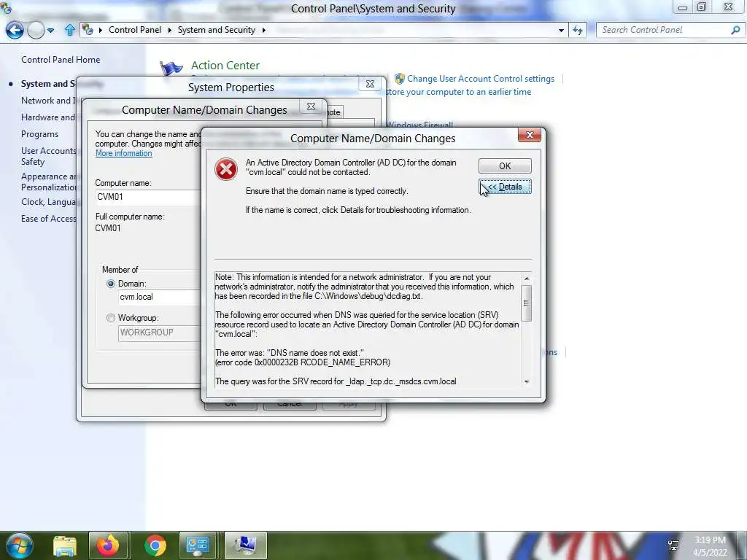Select the Workgroup radio button

(x=111, y=318)
